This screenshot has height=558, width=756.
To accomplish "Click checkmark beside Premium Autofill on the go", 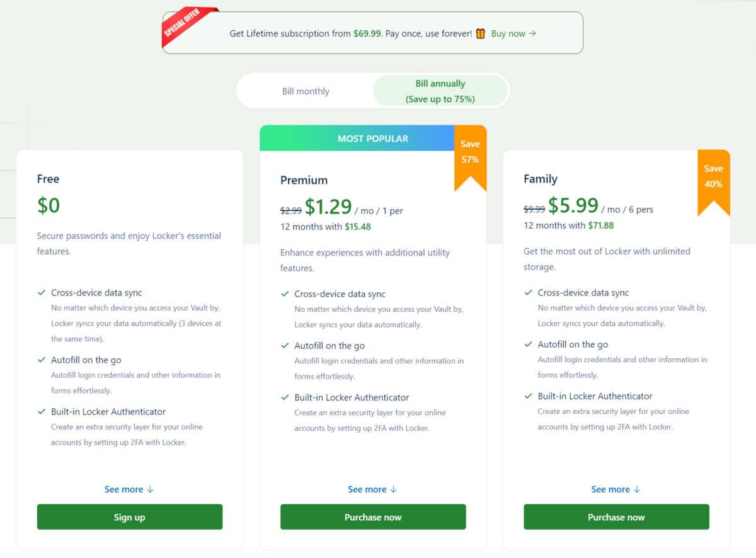I will coord(285,346).
